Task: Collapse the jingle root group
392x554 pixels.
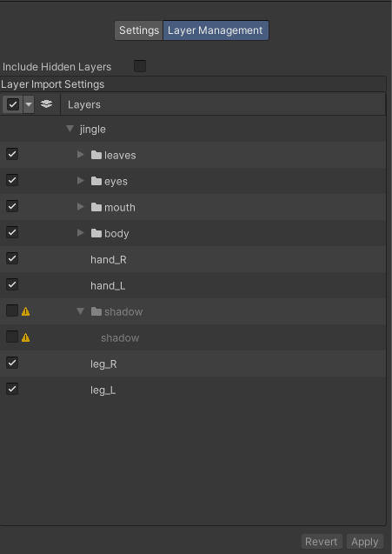Action: click(70, 129)
